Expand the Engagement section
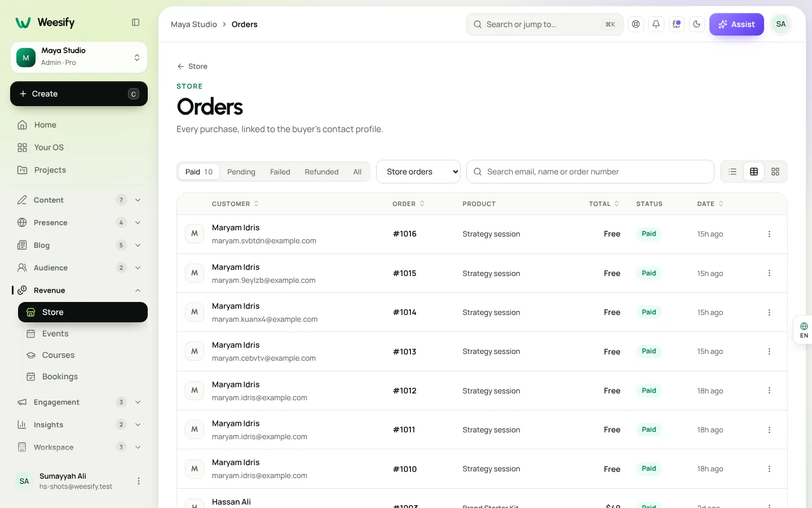812x508 pixels. [79, 402]
